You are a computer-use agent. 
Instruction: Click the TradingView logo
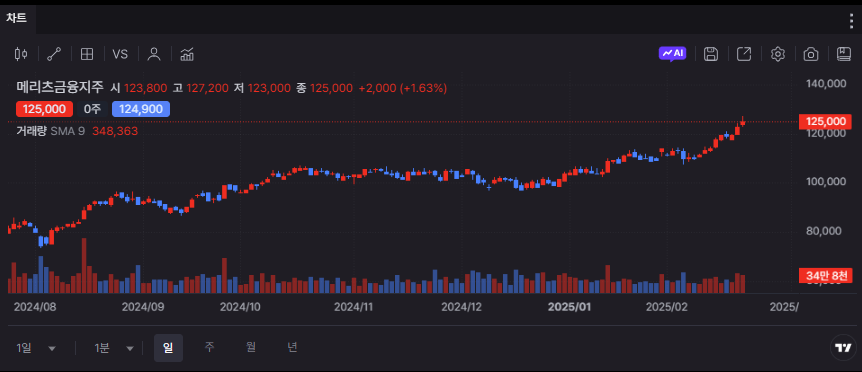(x=843, y=348)
